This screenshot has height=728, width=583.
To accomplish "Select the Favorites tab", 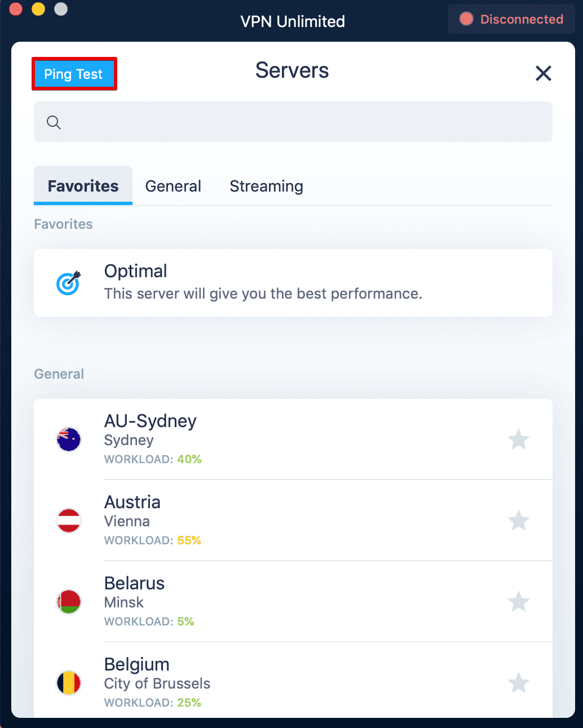I will pyautogui.click(x=83, y=186).
